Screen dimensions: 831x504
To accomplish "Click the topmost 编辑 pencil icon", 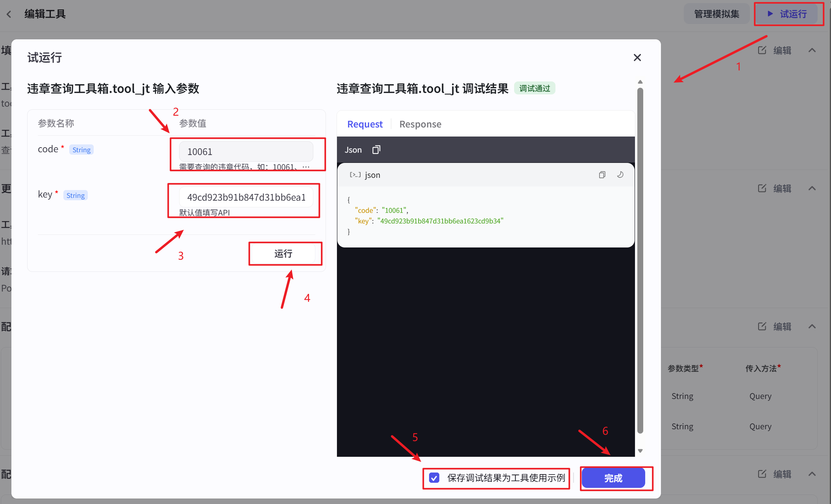I will pyautogui.click(x=762, y=50).
